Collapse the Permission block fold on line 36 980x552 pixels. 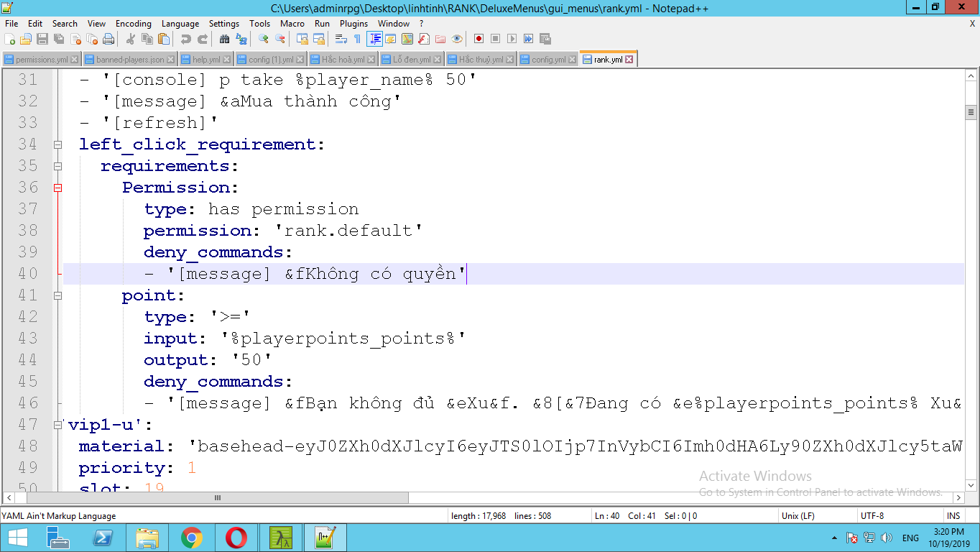click(57, 188)
